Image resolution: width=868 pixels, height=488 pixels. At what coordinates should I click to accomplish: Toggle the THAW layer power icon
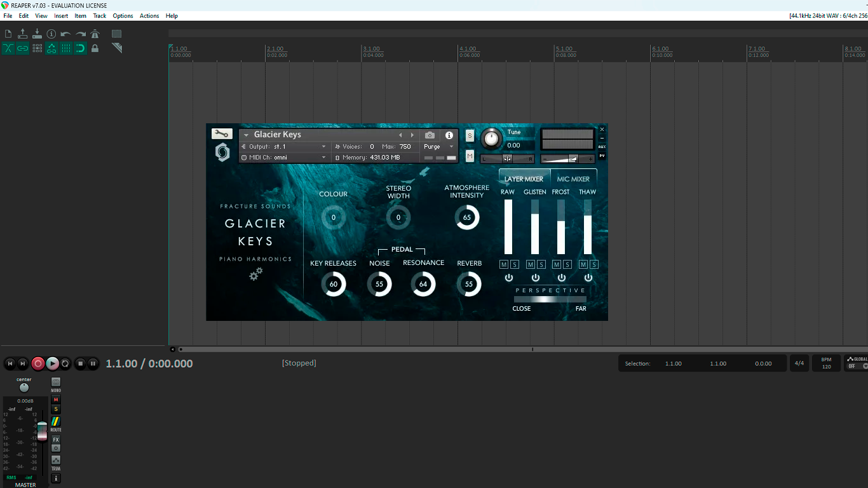(x=588, y=278)
